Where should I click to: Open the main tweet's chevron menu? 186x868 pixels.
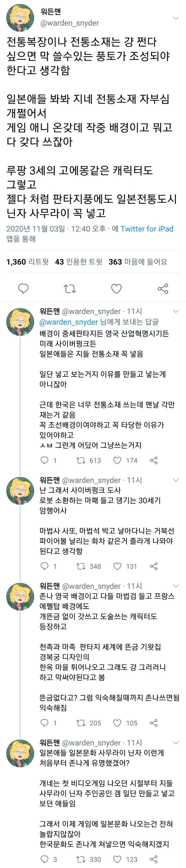tap(175, 18)
